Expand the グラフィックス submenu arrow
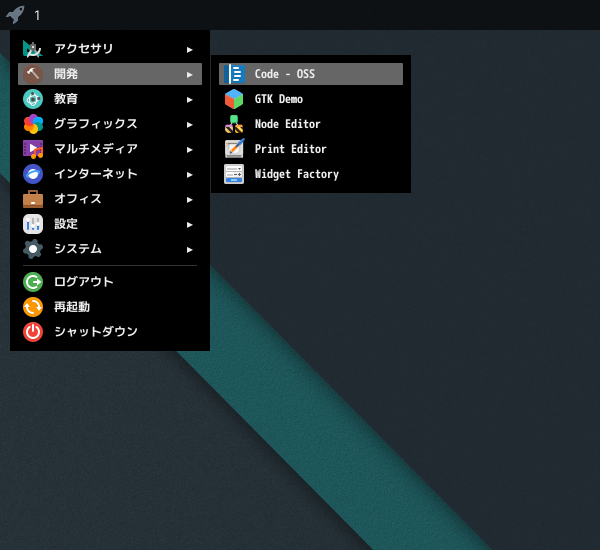Image resolution: width=600 pixels, height=550 pixels. 189,124
